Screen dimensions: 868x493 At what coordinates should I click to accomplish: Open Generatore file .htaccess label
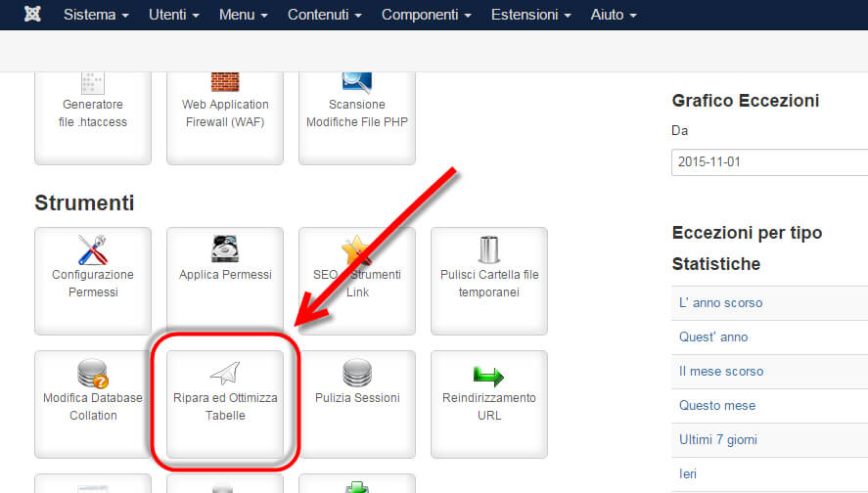[x=92, y=112]
